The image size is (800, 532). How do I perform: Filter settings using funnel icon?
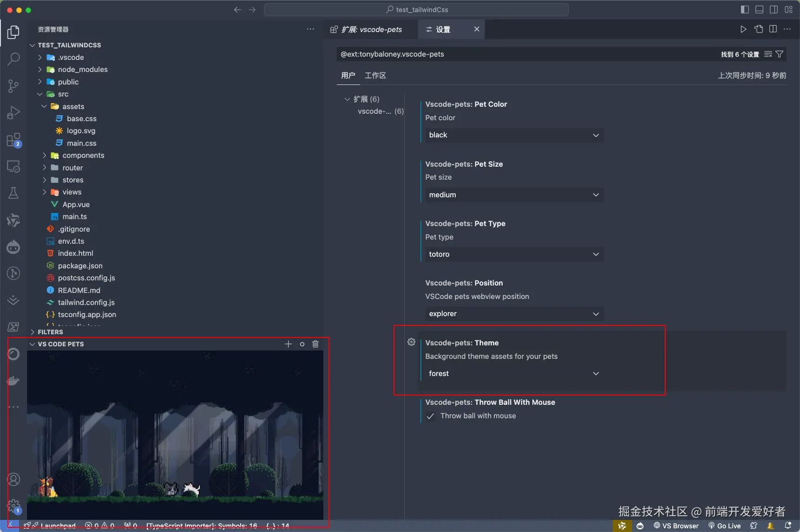pos(780,54)
